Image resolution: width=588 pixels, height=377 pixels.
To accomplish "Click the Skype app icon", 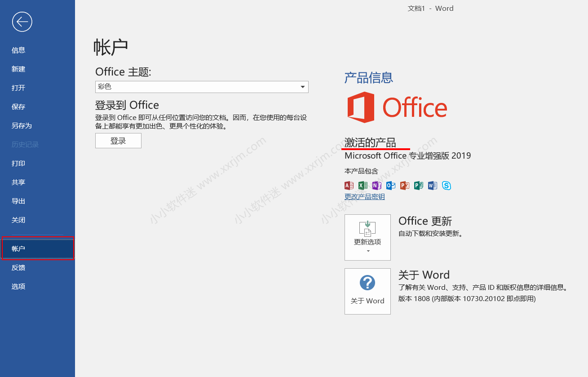I will [447, 185].
